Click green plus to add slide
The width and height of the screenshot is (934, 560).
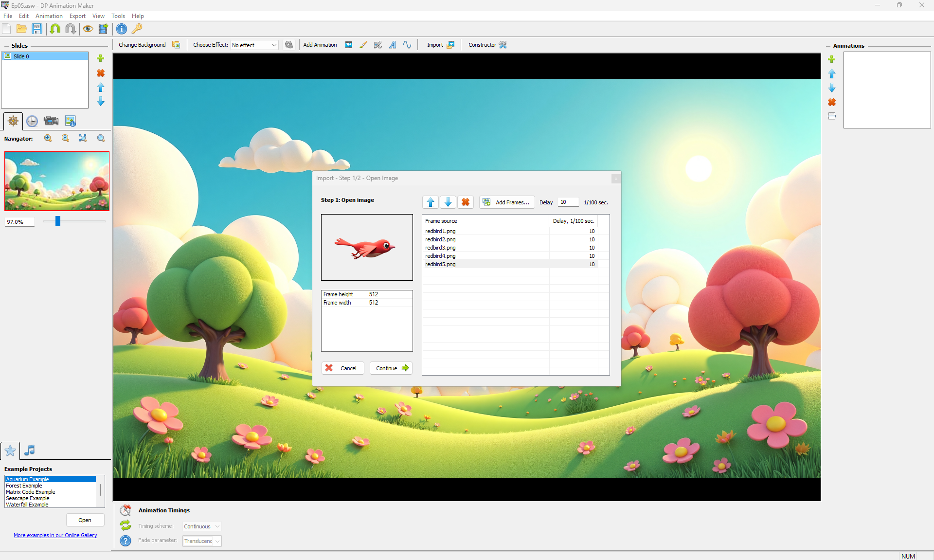point(101,58)
